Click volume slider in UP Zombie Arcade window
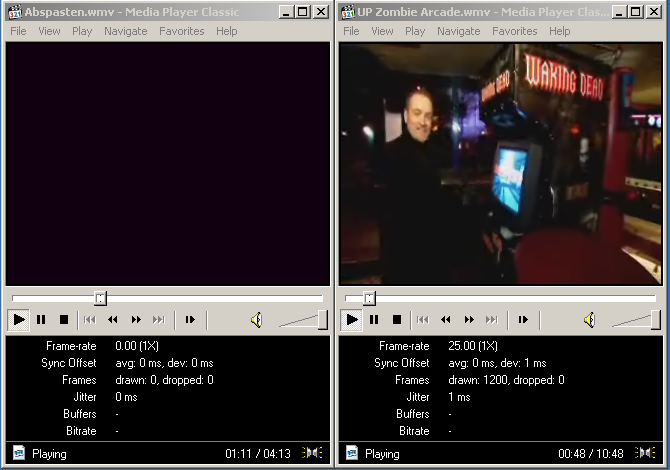The height and width of the screenshot is (470, 670). tap(637, 320)
